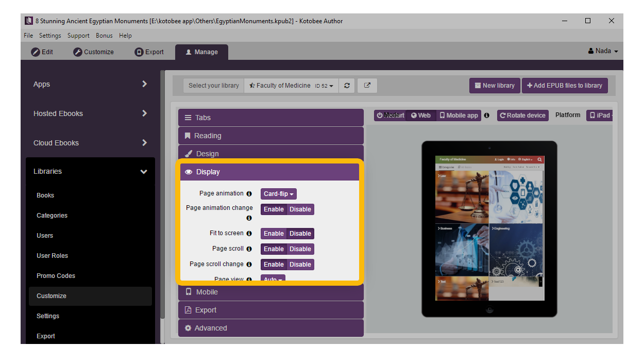Collapse the Libraries section in the sidebar
The width and height of the screenshot is (644, 361).
[143, 171]
